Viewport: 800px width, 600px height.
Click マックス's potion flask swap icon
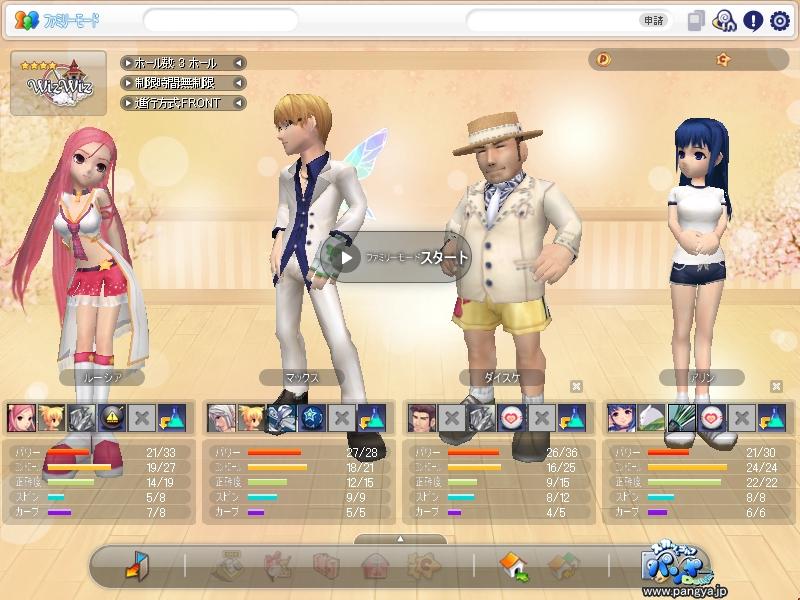[372, 418]
